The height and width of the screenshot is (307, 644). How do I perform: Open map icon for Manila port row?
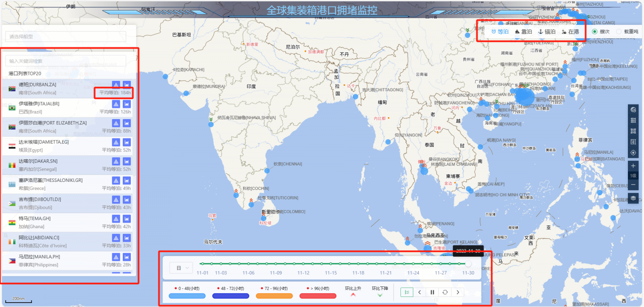(x=116, y=257)
